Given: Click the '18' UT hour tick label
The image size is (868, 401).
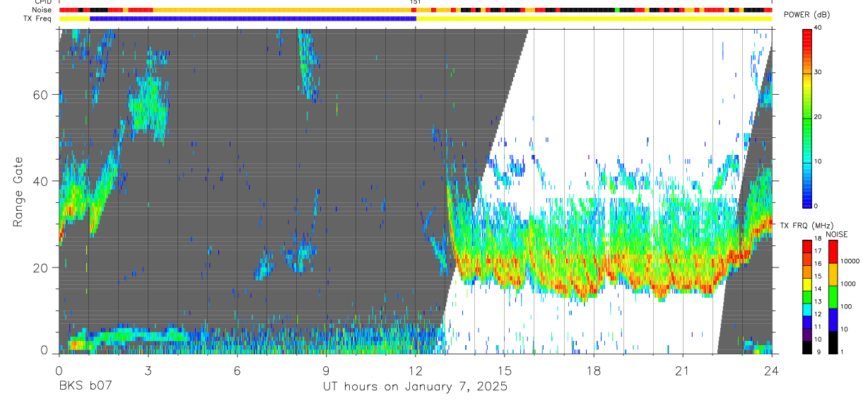Looking at the screenshot, I should point(594,370).
